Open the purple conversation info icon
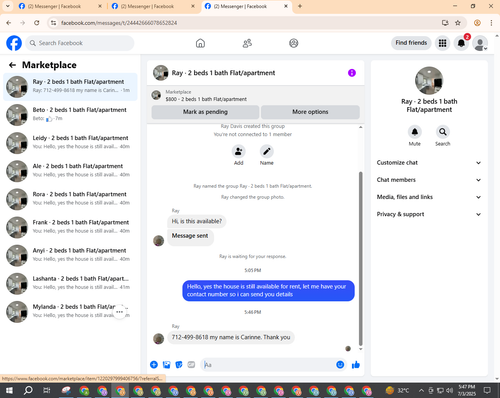 tap(352, 73)
